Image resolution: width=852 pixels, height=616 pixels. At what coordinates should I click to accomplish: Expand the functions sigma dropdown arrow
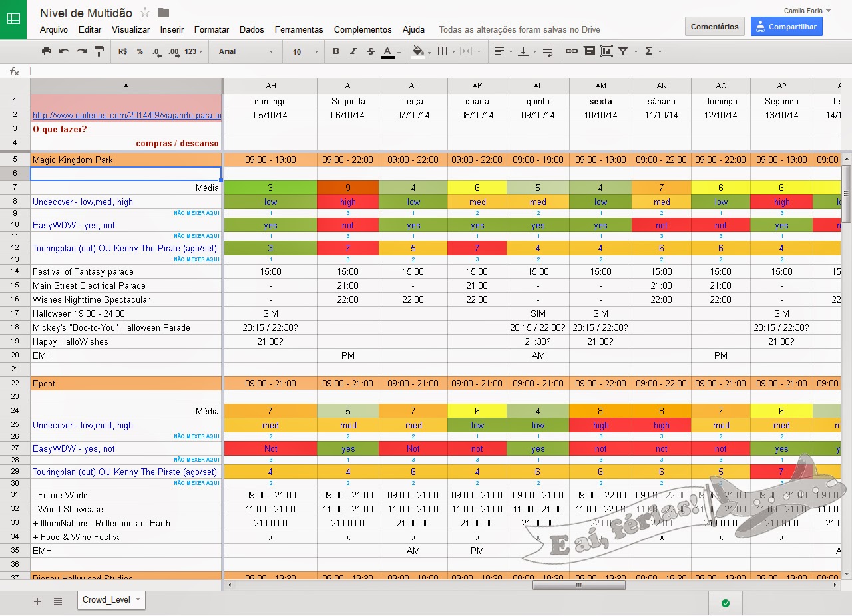point(660,52)
